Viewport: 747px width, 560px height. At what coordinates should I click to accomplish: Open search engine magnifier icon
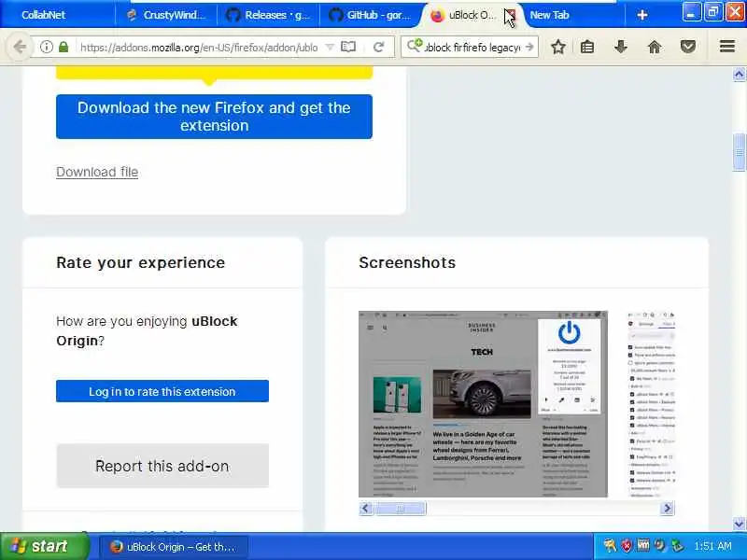415,46
